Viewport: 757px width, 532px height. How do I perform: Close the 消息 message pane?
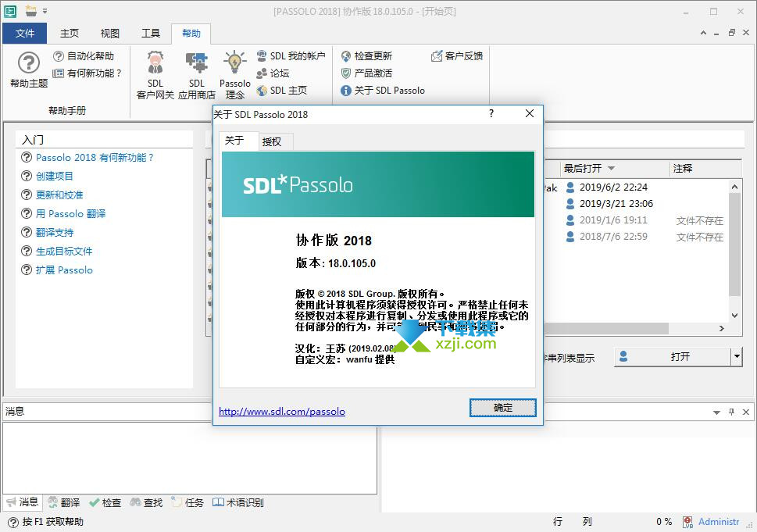click(746, 412)
